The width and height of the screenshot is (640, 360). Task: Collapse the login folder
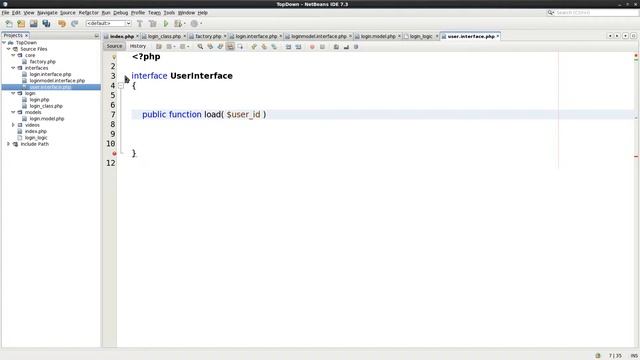point(13,93)
